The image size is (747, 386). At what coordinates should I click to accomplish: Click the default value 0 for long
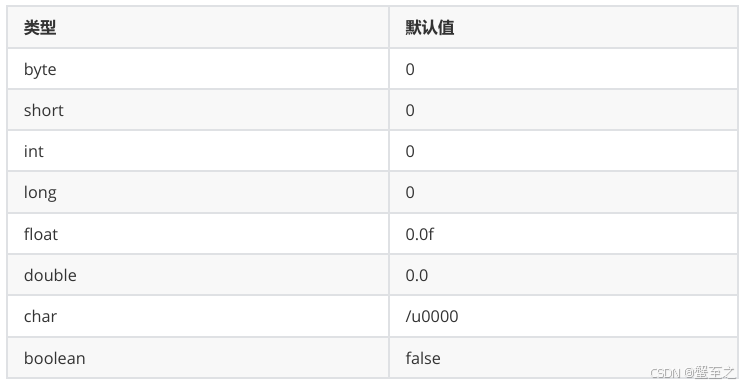coord(410,193)
